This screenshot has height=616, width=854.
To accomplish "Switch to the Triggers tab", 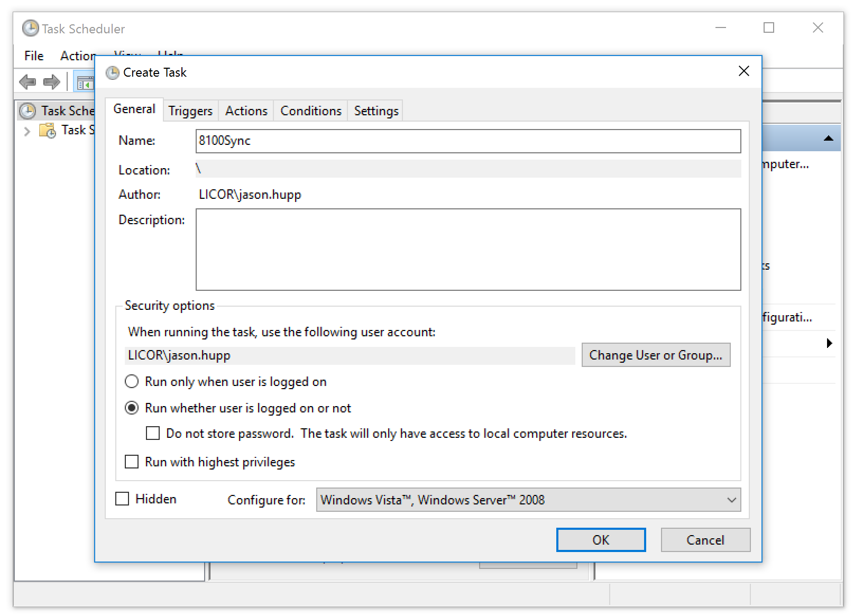I will [x=190, y=111].
